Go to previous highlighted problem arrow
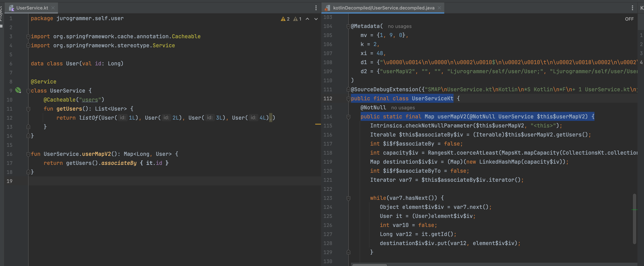Screen dimensions: 644x266 (307, 19)
